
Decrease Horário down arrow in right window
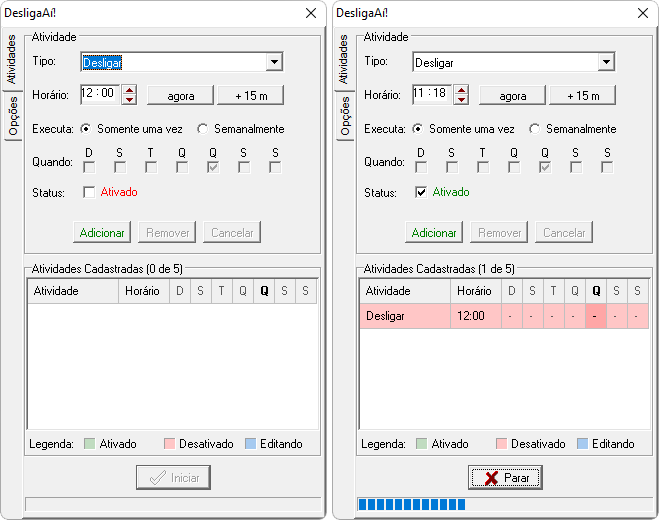click(461, 100)
